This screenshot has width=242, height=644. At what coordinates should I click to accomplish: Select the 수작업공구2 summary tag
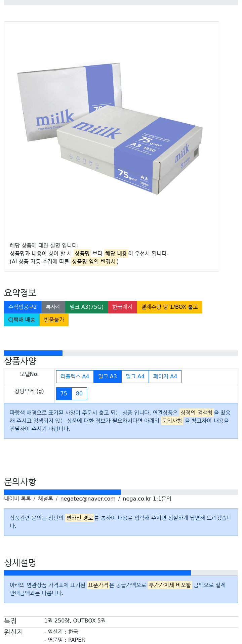23,307
